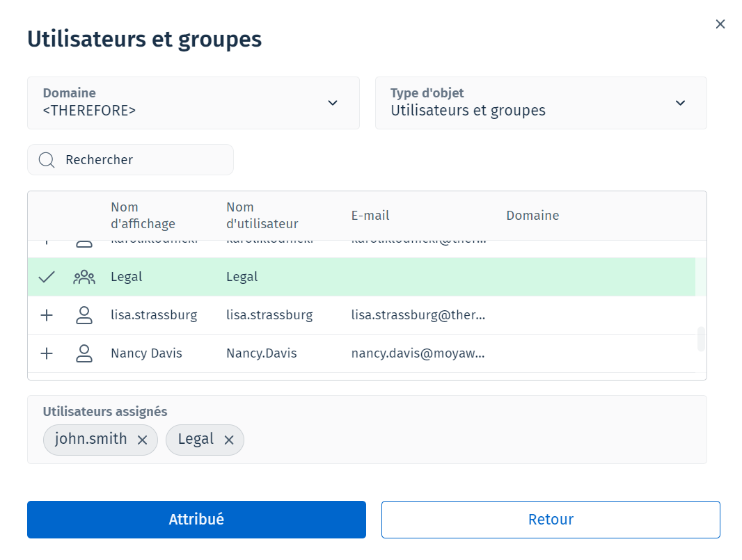Open the Domaine dropdown
Image resolution: width=742 pixels, height=560 pixels.
click(x=193, y=103)
